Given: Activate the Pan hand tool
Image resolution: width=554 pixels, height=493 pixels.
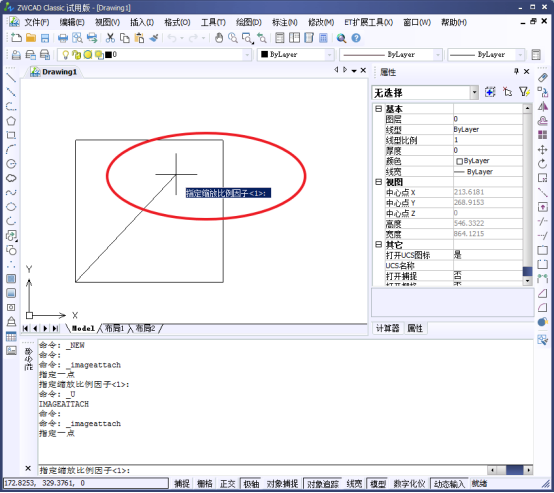Looking at the screenshot, I should [x=219, y=38].
